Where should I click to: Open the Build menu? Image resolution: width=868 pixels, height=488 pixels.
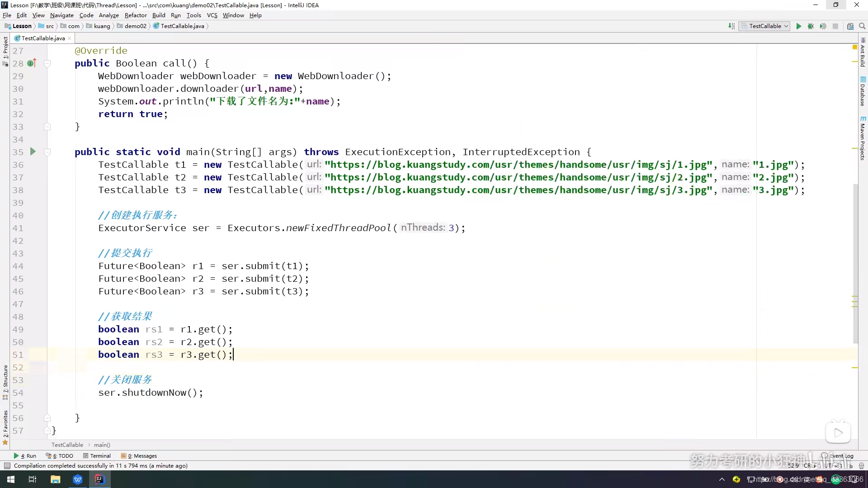[x=159, y=15]
